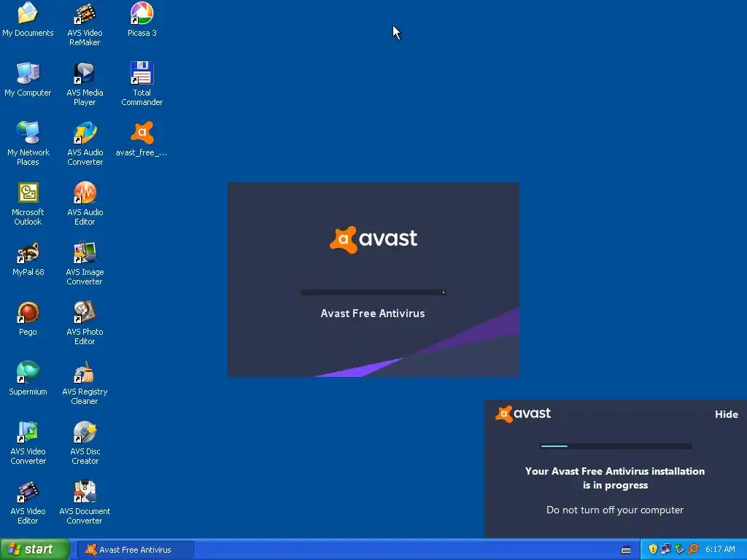This screenshot has height=560, width=747.
Task: Click 'Do not turn off your computer' text
Action: pos(614,510)
